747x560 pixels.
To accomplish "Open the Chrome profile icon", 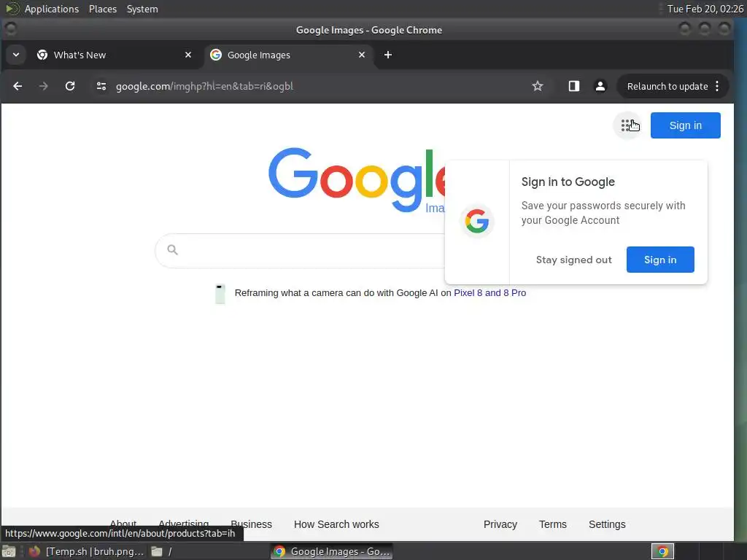I will point(600,86).
